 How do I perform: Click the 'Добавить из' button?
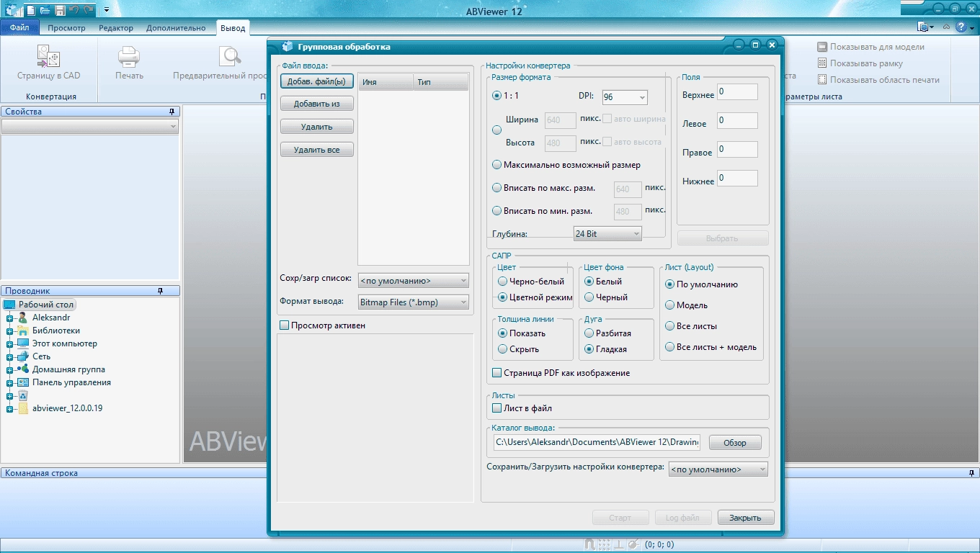coord(317,104)
